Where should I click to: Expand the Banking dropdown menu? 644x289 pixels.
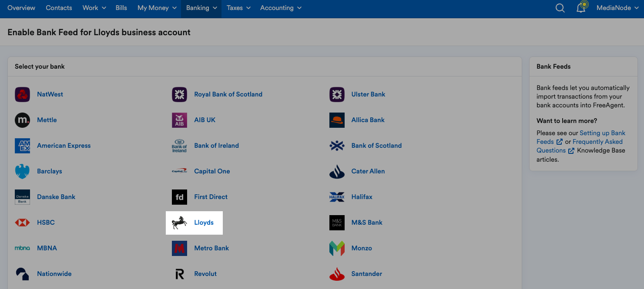click(x=201, y=8)
